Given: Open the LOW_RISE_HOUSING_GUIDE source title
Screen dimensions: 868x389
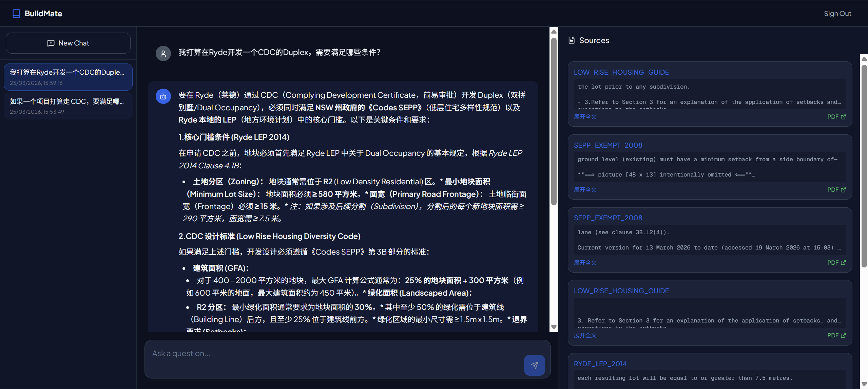Looking at the screenshot, I should coord(621,72).
